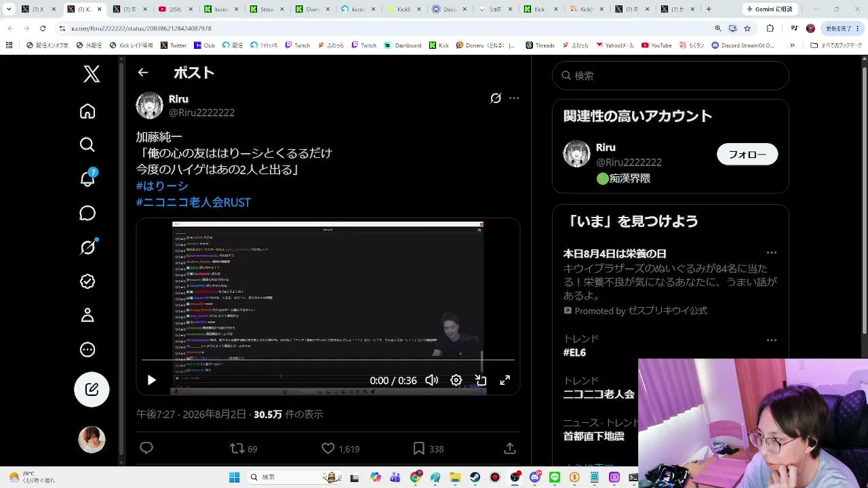Open Explore search in left sidebar

(87, 144)
